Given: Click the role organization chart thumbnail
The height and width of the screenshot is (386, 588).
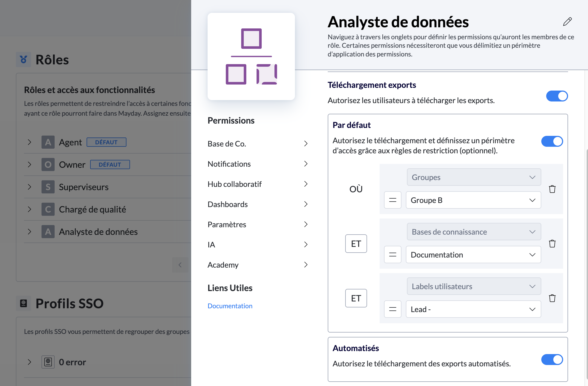Looking at the screenshot, I should (251, 56).
